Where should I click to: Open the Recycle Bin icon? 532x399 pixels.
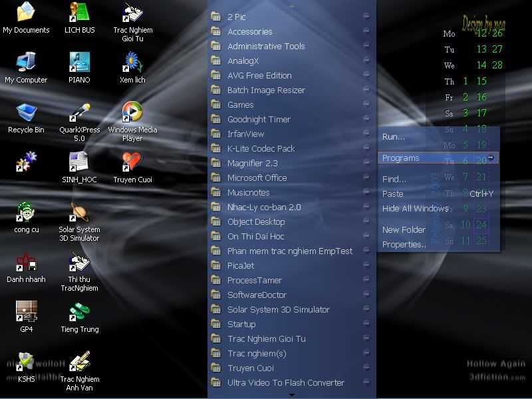coord(26,112)
